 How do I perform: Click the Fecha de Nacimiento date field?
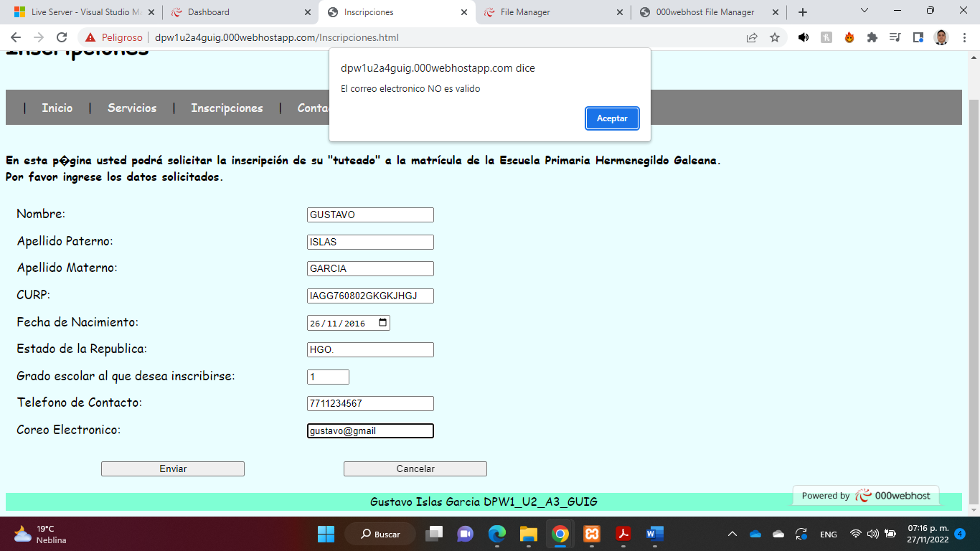click(349, 323)
